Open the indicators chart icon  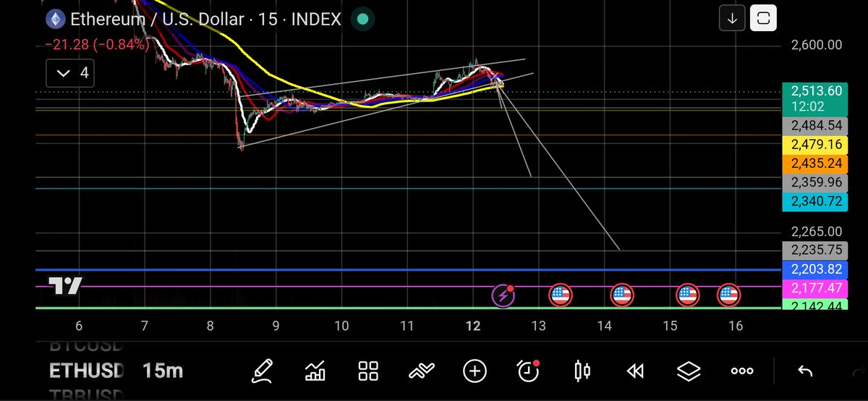[x=315, y=371]
